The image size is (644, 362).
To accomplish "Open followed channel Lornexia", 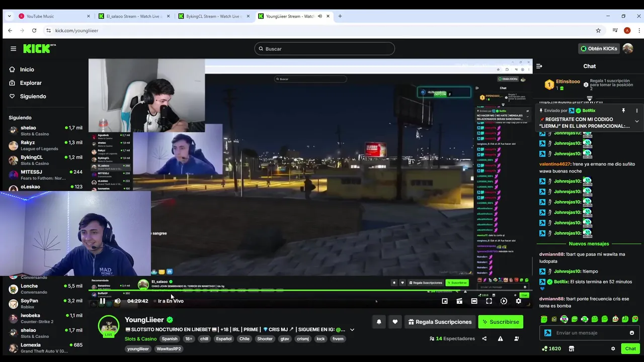I will 45,347.
